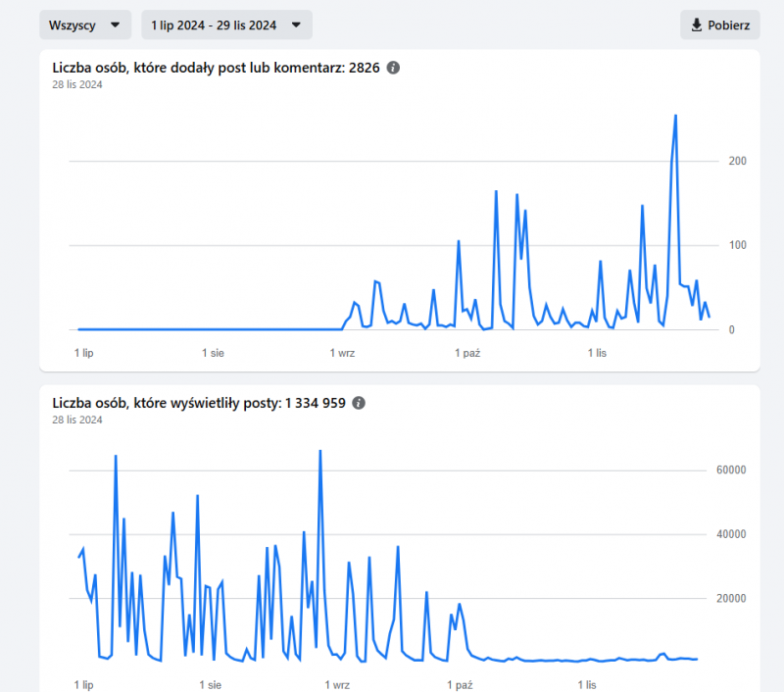Click info icon next to the 2826 count

[393, 68]
